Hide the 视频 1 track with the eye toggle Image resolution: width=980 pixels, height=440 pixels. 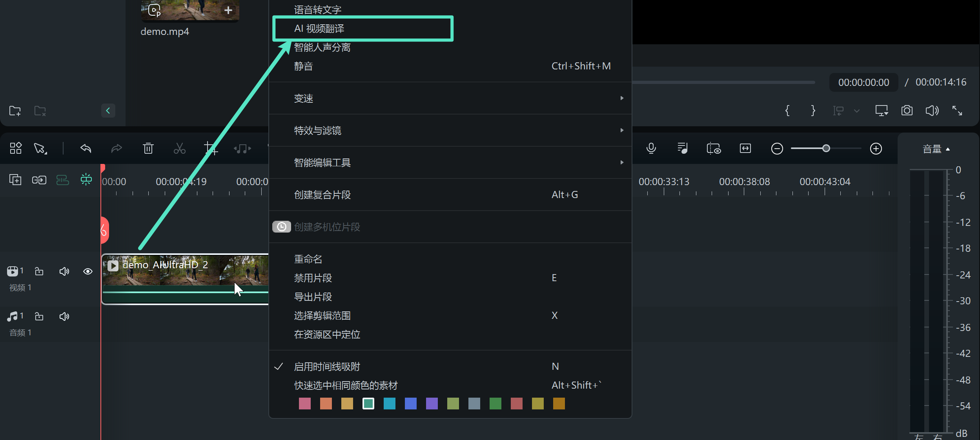click(87, 271)
